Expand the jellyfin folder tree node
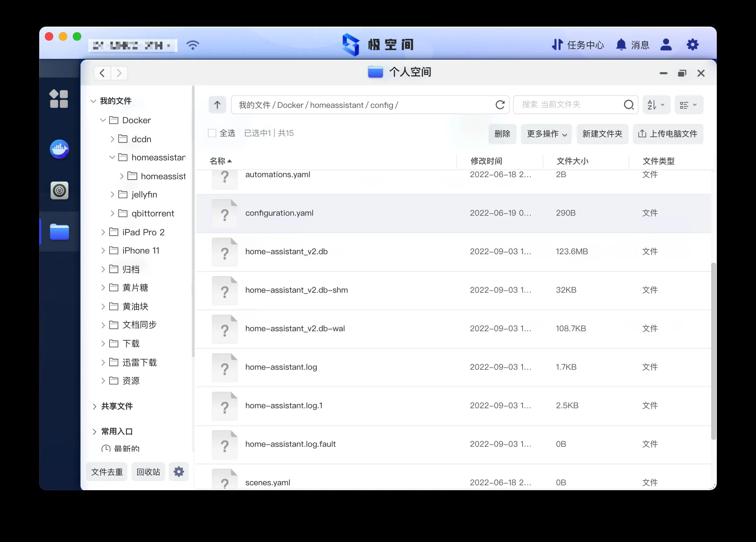756x542 pixels. (112, 195)
